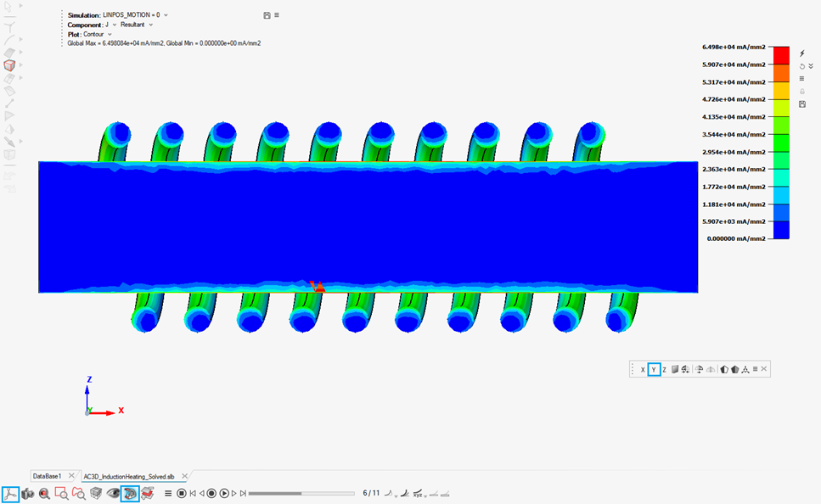821x504 pixels.
Task: Click the yellow legend color band
Action: click(781, 91)
